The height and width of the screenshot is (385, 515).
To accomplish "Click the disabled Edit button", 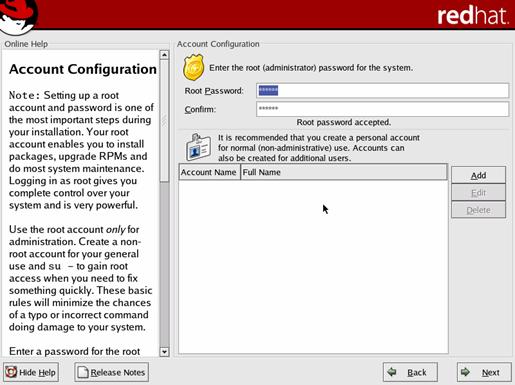I will coord(478,193).
